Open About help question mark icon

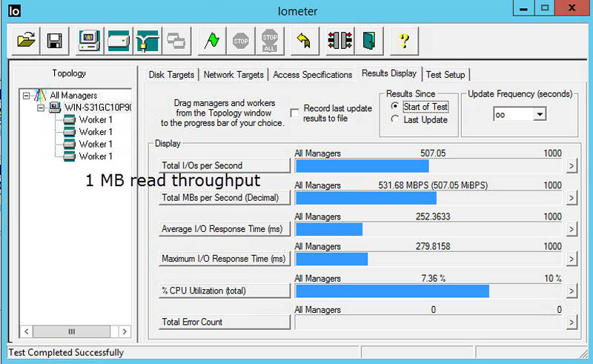[404, 41]
